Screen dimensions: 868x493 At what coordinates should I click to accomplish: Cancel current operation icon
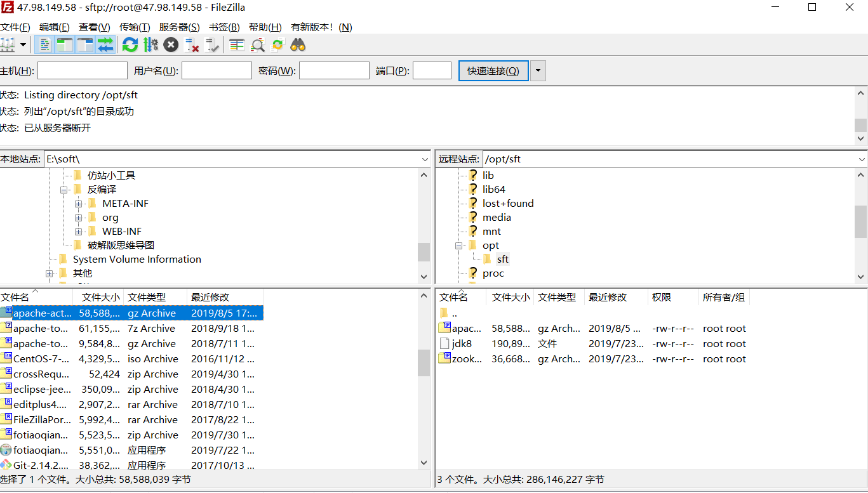pyautogui.click(x=171, y=45)
